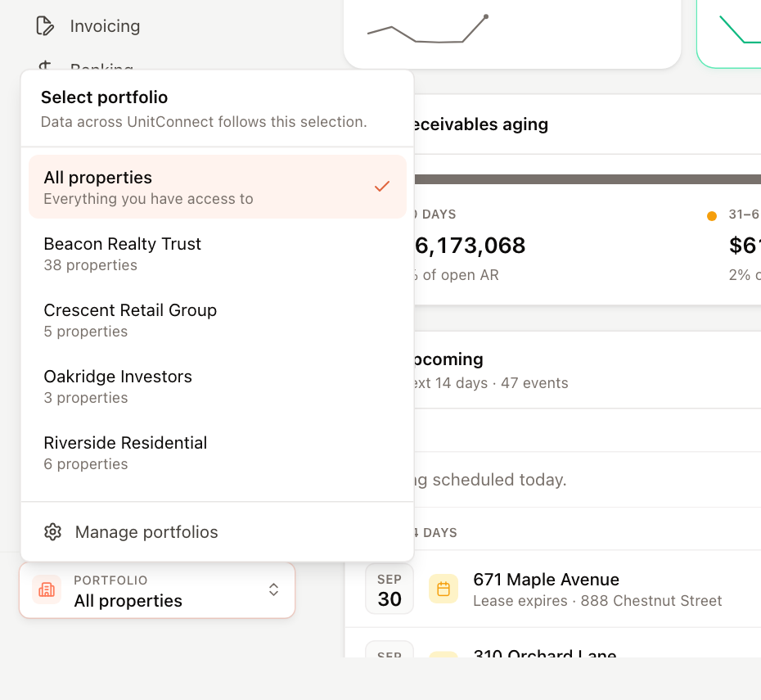This screenshot has width=761, height=700.
Task: Choose Beacon Realty Trust portfolio
Action: coord(218,254)
